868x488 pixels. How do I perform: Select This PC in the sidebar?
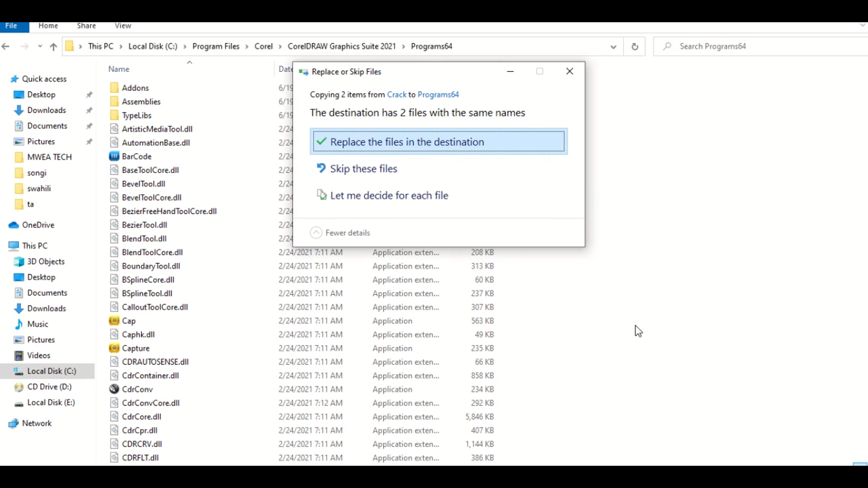[28, 246]
